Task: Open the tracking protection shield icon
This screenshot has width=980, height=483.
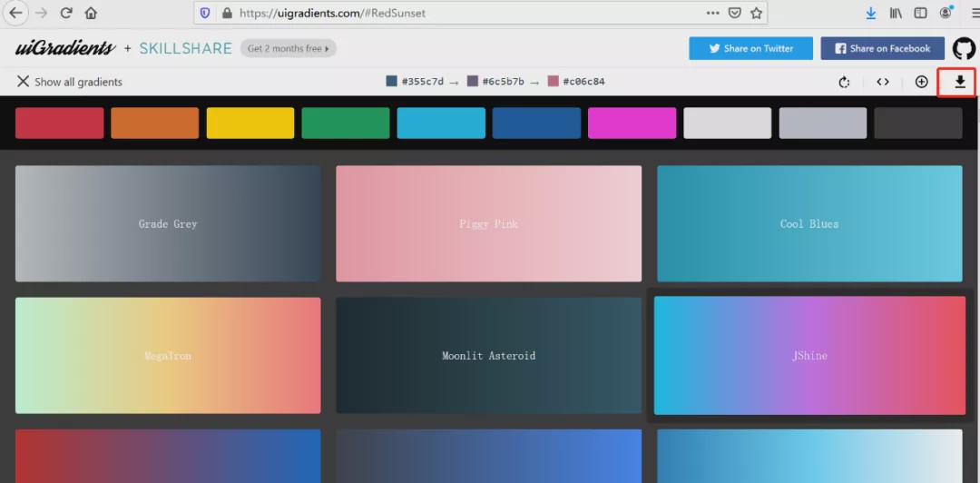Action: pos(205,13)
